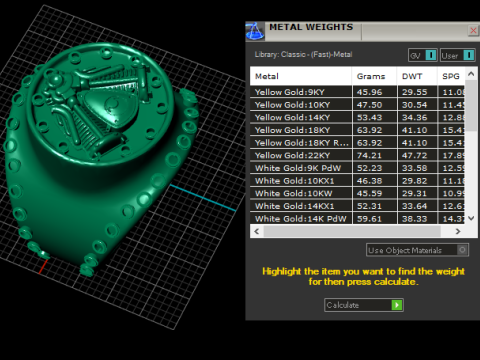480x360 pixels.
Task: Select the White Gold:10KW row
Action: pos(358,193)
